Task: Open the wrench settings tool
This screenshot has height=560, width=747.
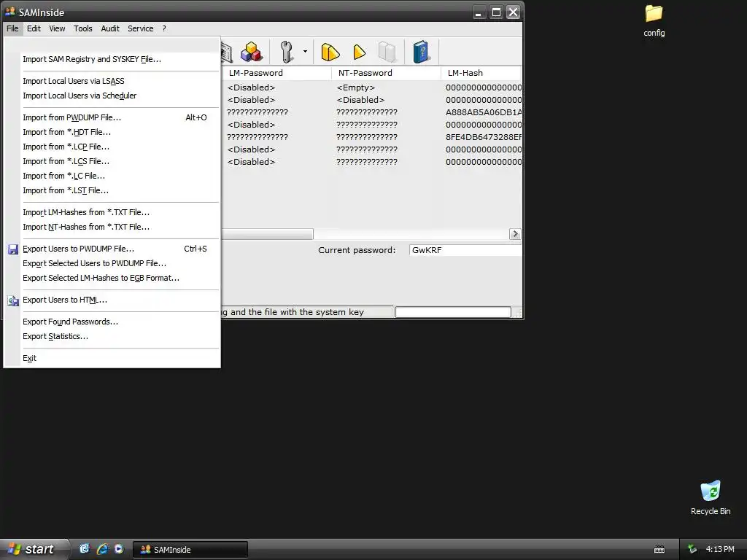Action: coord(286,52)
